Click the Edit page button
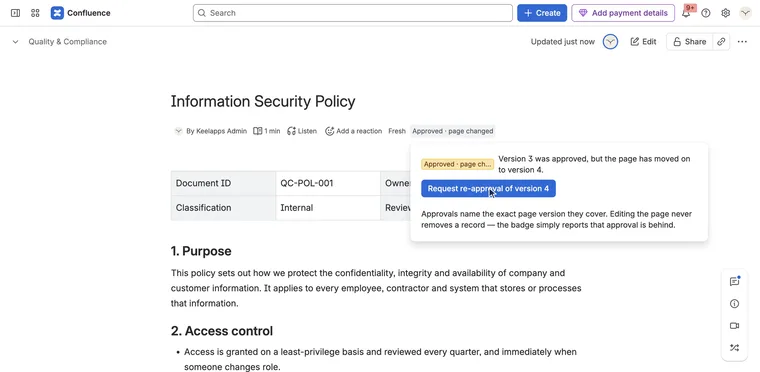Screen dimensions: 760x372 pos(643,42)
